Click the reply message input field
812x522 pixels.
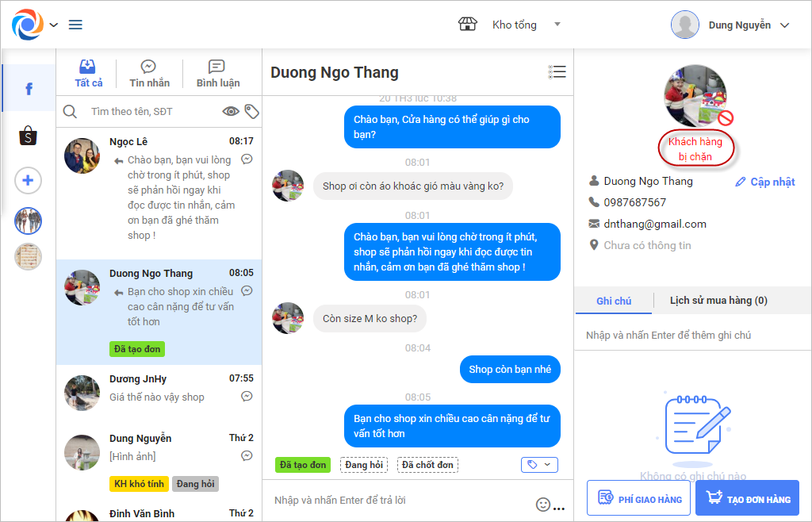(x=401, y=501)
